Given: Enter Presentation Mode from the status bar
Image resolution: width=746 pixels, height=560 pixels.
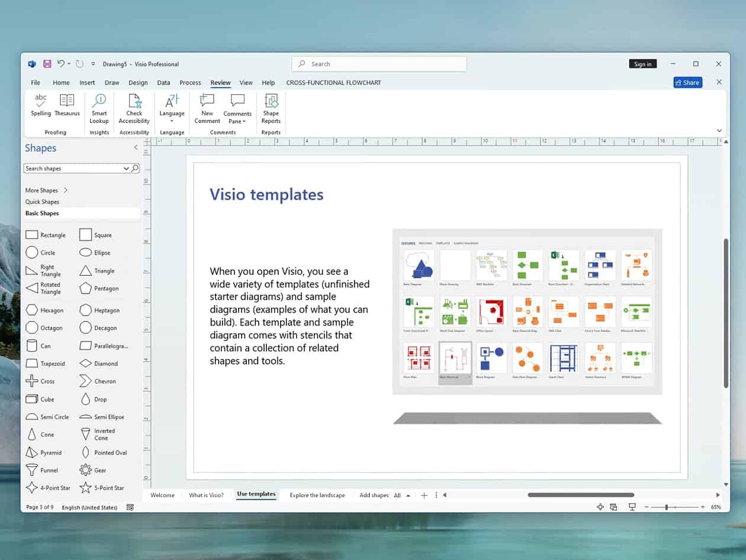Looking at the screenshot, I should 631,507.
